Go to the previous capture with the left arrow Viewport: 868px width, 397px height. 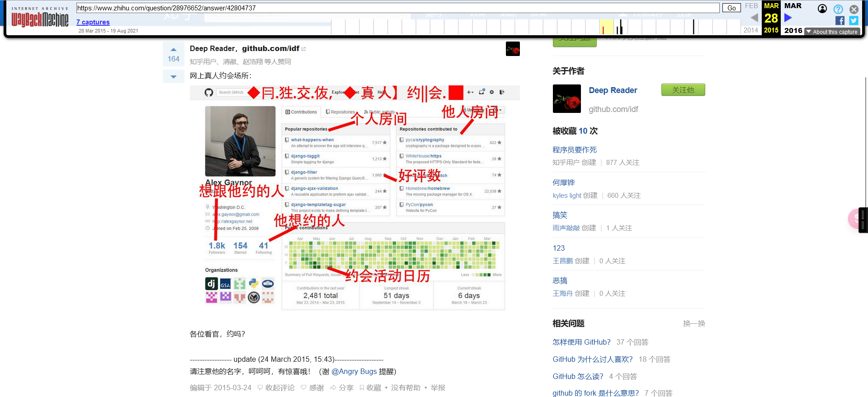(x=754, y=18)
